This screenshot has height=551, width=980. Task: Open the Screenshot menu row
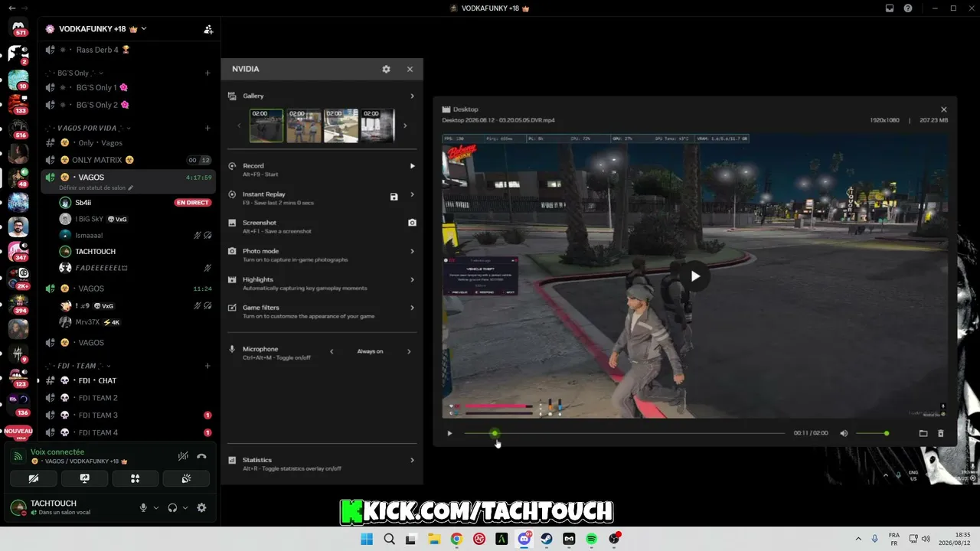[322, 226]
